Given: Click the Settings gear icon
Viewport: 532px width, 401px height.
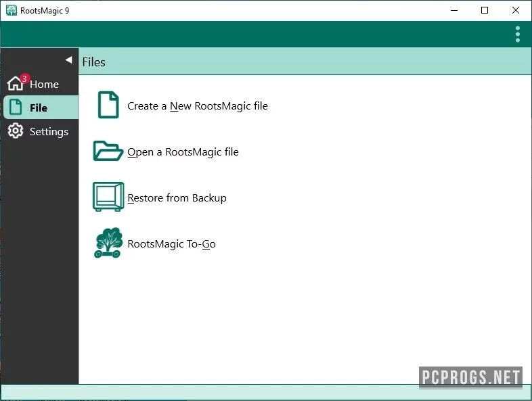Looking at the screenshot, I should (x=16, y=131).
